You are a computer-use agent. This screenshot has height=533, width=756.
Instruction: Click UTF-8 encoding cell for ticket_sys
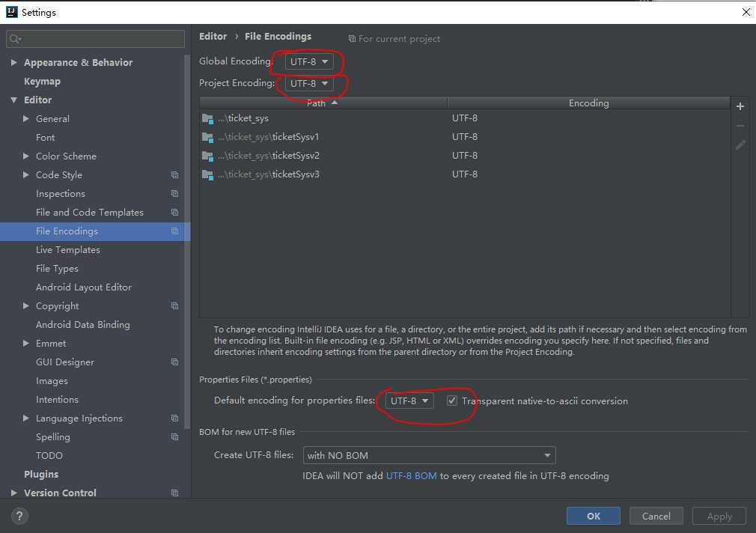coord(465,118)
